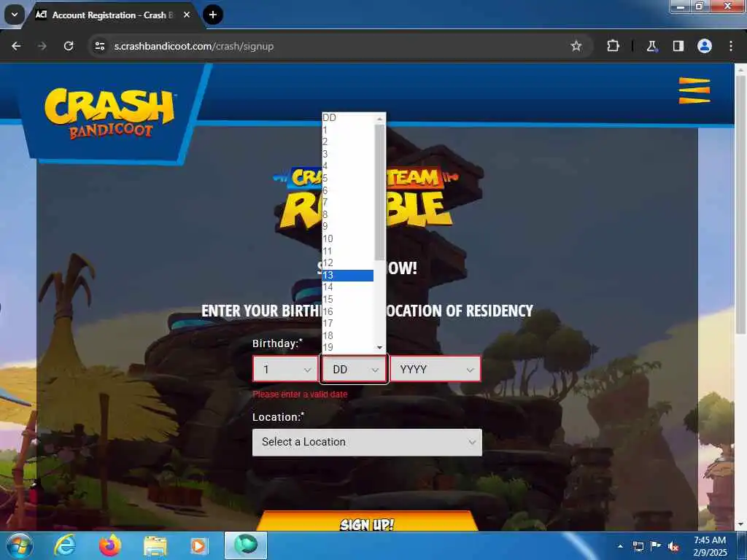This screenshot has height=560, width=747.
Task: Choose day 5 from the list
Action: (x=348, y=179)
